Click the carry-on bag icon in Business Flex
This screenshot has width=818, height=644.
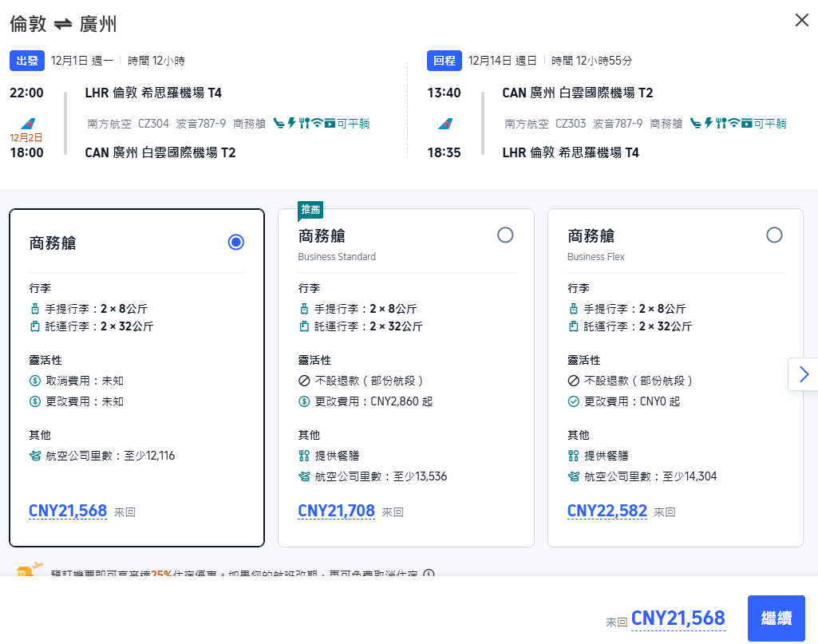[573, 309]
